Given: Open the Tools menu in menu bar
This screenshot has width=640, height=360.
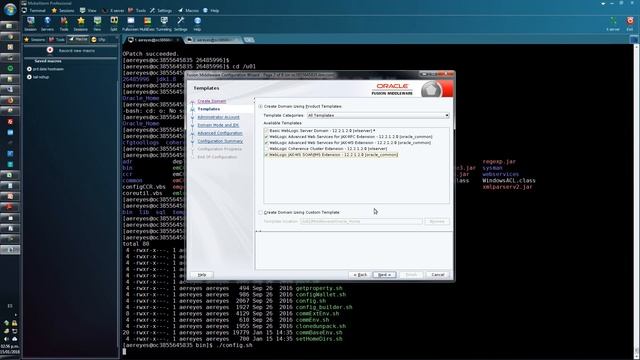Looking at the screenshot, I should 137,10.
